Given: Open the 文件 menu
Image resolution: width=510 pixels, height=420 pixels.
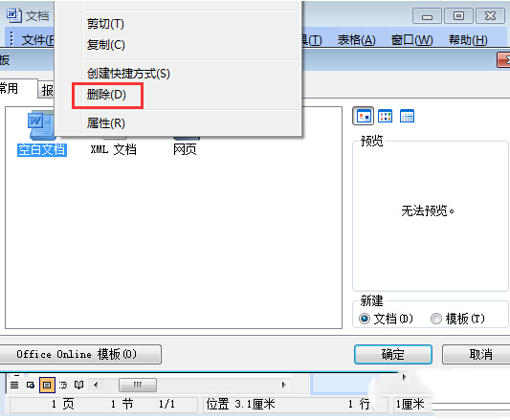Looking at the screenshot, I should 37,40.
